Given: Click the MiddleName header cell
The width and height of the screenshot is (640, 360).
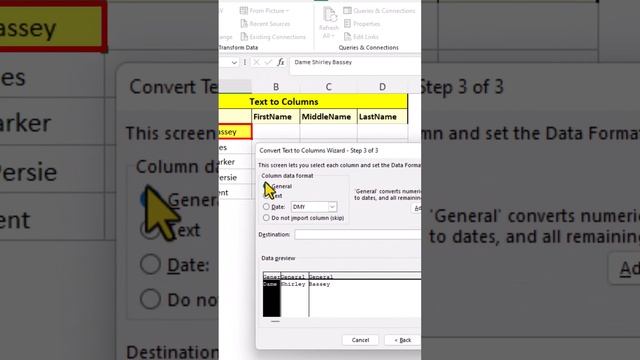Looking at the screenshot, I should (x=329, y=117).
